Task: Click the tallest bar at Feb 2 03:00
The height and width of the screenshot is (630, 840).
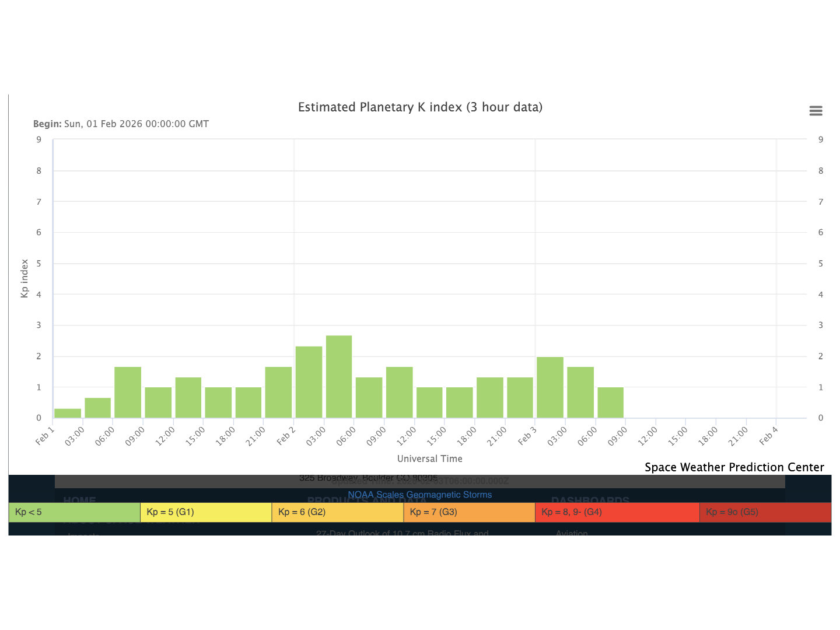Action: pos(339,377)
